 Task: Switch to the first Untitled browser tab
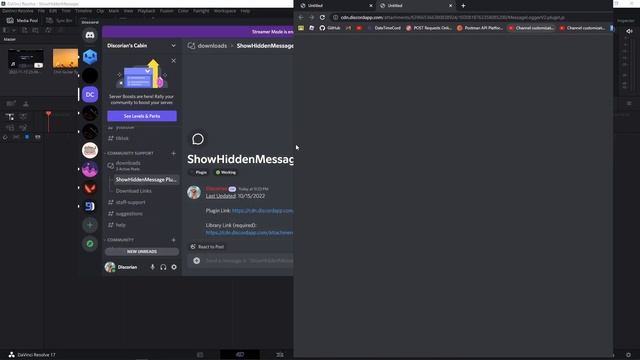[335, 6]
